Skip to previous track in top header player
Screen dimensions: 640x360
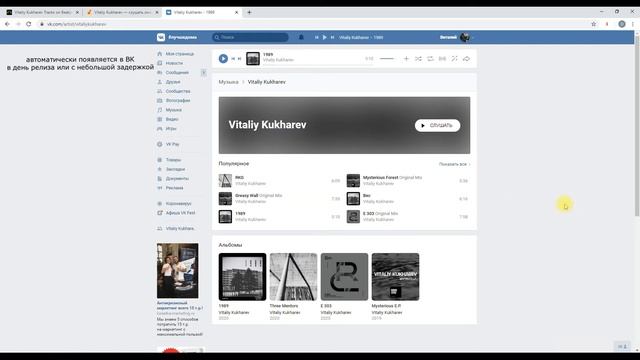click(x=316, y=37)
